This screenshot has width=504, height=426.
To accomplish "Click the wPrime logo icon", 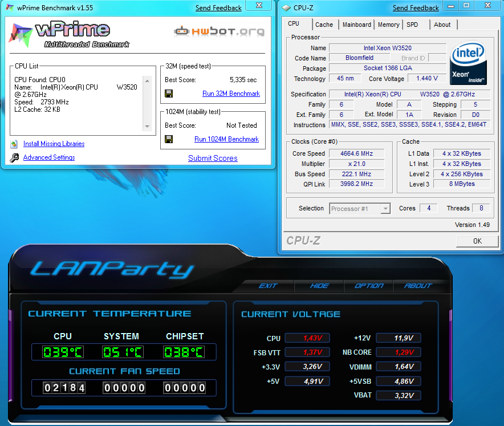I will pyautogui.click(x=21, y=35).
